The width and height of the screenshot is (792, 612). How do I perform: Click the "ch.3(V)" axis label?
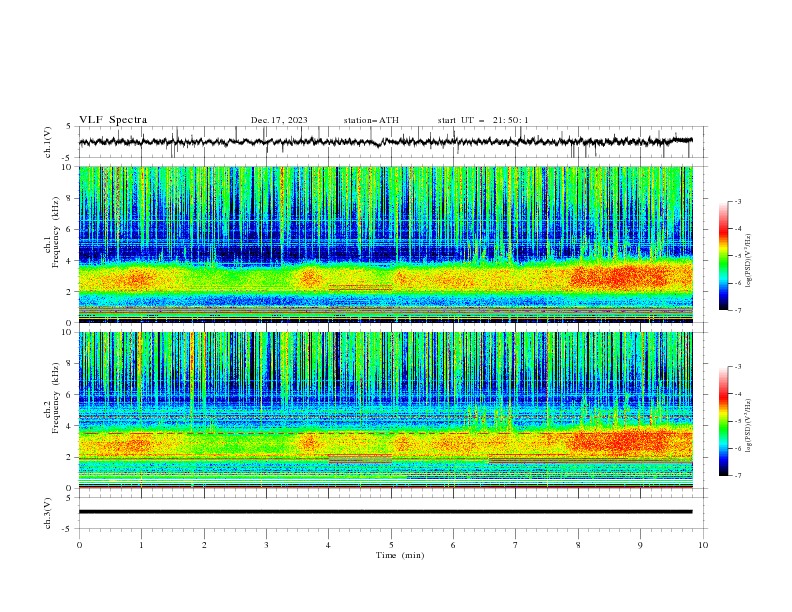coord(48,513)
